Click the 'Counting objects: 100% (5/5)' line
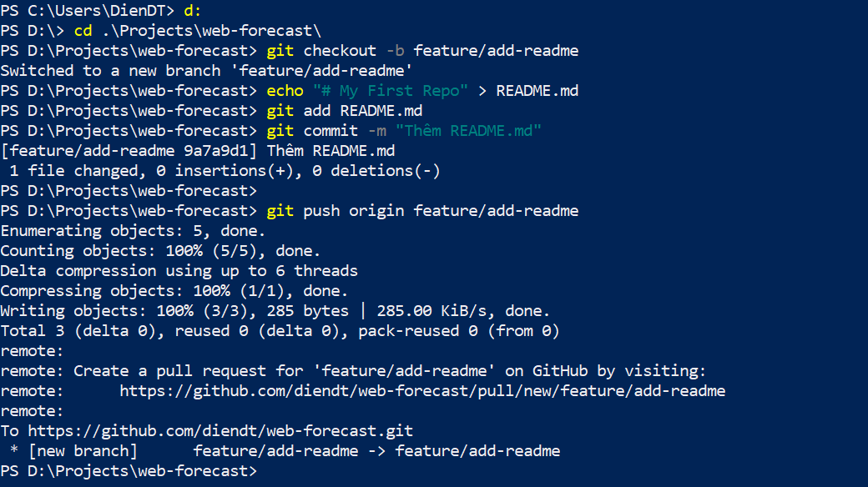The image size is (868, 487). coord(160,251)
